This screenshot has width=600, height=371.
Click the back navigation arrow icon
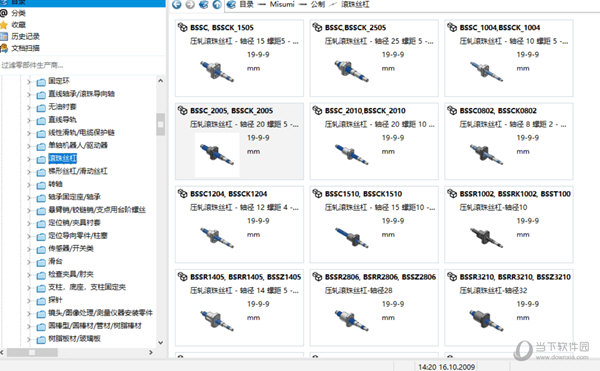[x=176, y=4]
